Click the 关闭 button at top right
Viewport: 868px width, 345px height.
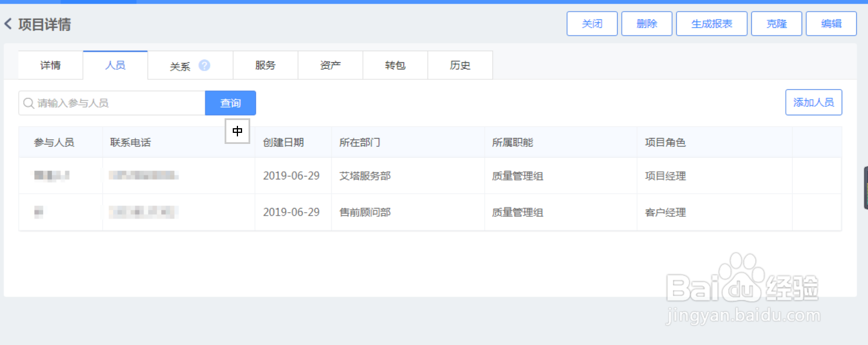tap(591, 23)
